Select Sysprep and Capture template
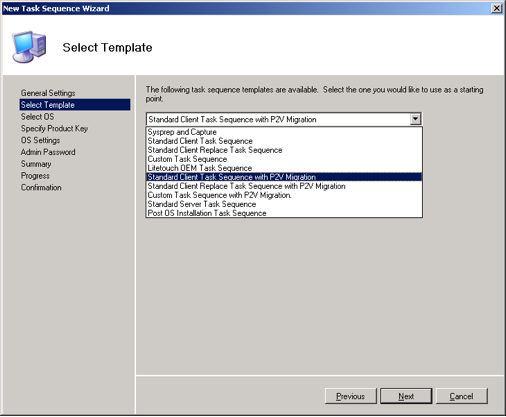The height and width of the screenshot is (417, 506). [x=284, y=132]
